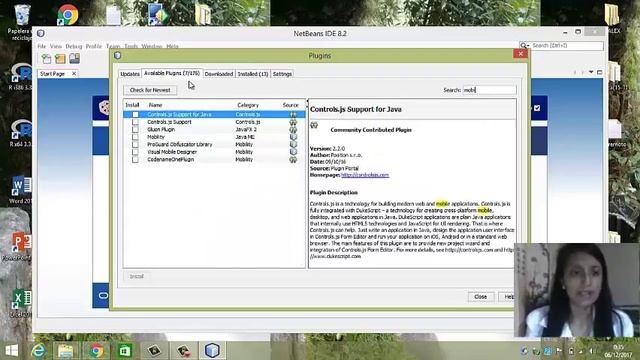Select the 'CodenameOnePlugin' row
The height and width of the screenshot is (360, 640).
tap(214, 160)
